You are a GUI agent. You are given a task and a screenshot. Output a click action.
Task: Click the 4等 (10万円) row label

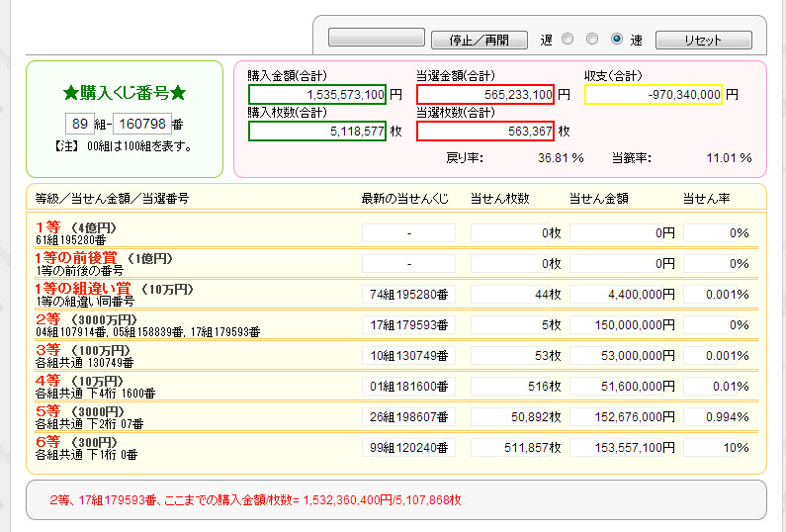(79, 380)
